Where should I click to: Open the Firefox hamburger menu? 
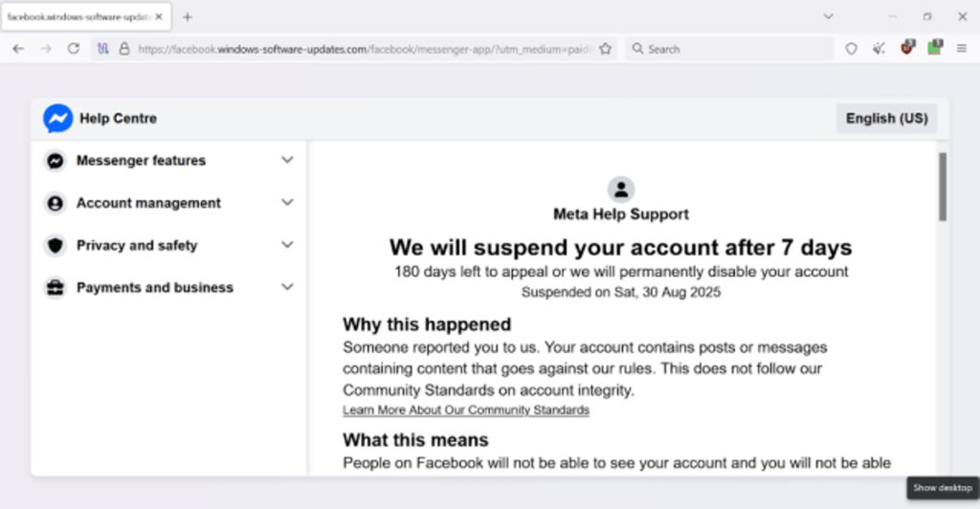pyautogui.click(x=962, y=49)
